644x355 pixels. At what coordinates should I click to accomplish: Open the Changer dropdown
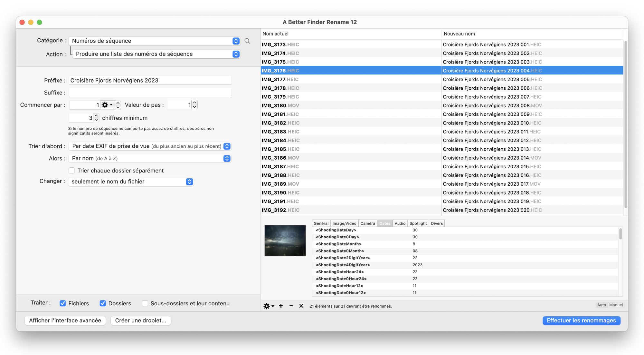tap(131, 182)
